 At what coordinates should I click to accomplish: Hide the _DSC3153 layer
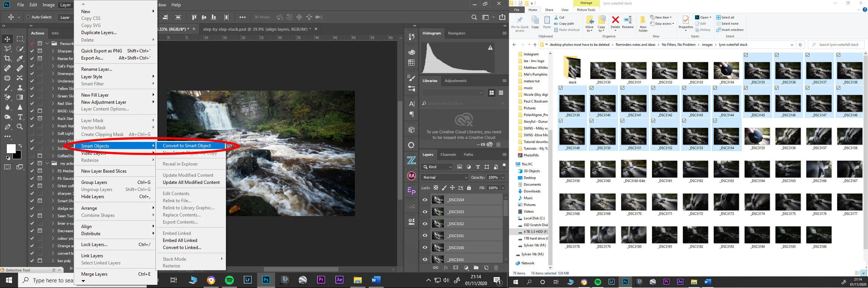click(425, 212)
